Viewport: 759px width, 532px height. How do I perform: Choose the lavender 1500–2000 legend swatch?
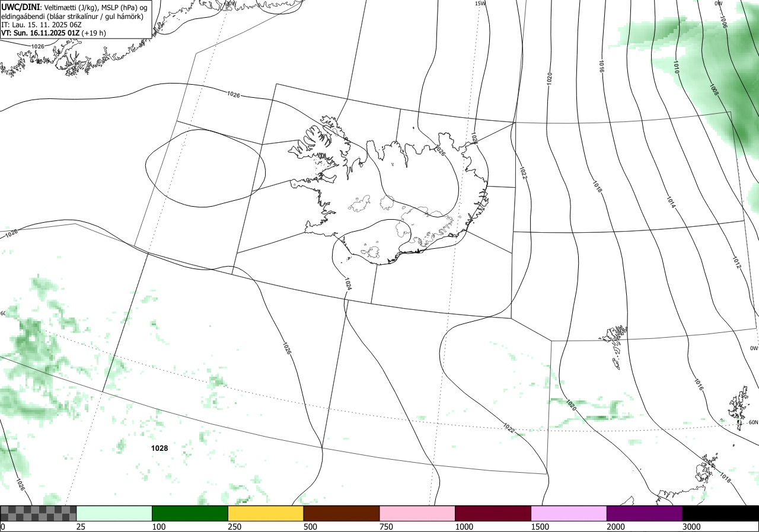click(569, 513)
